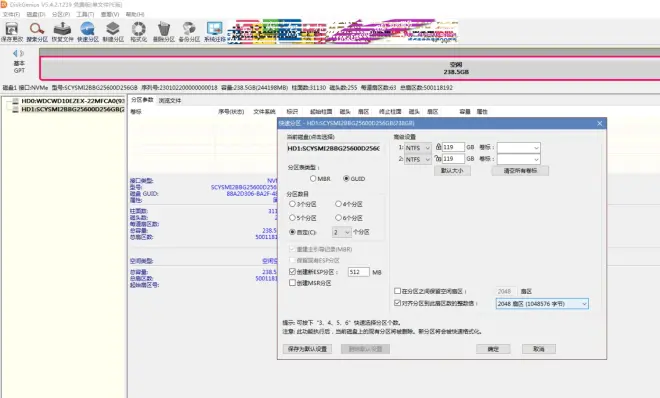Open partition 2 volume label dropdown
660x398 pixels.
pyautogui.click(x=519, y=159)
